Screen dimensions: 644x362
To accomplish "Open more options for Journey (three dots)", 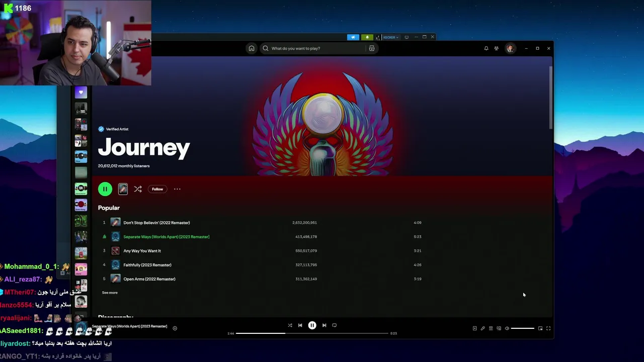I will pos(177,189).
